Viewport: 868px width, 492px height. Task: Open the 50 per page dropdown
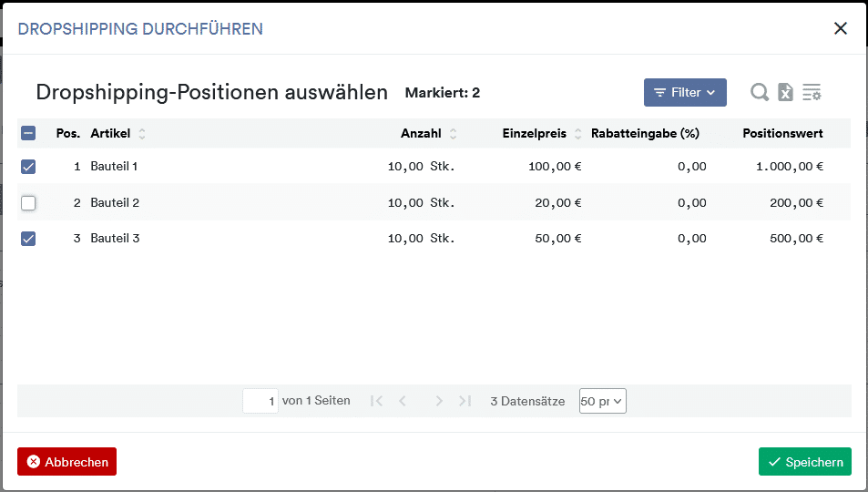pyautogui.click(x=603, y=401)
